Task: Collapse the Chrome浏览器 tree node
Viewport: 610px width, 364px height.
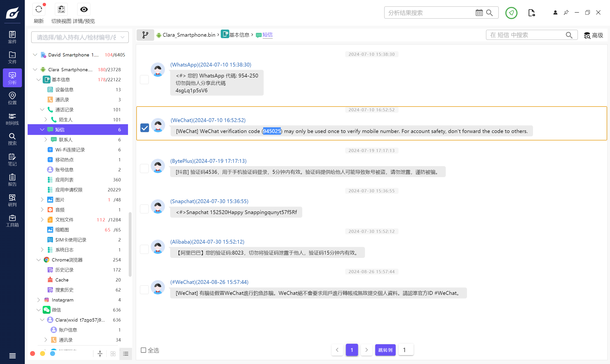Action: (x=39, y=260)
